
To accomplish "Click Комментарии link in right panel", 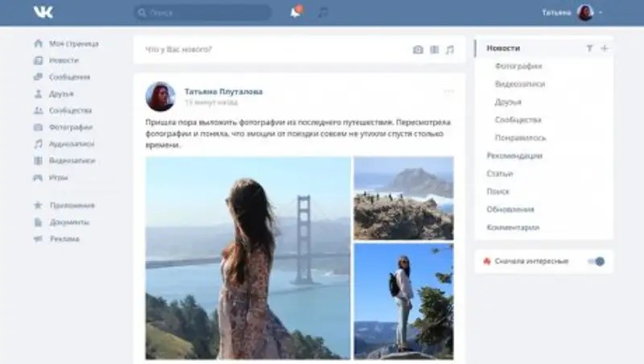I will 513,227.
